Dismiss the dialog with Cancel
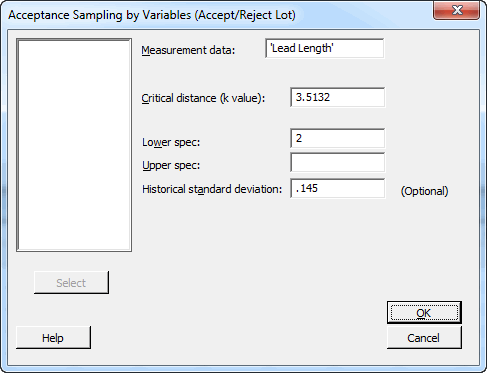Screen dimensions: 487x373 click(x=424, y=338)
